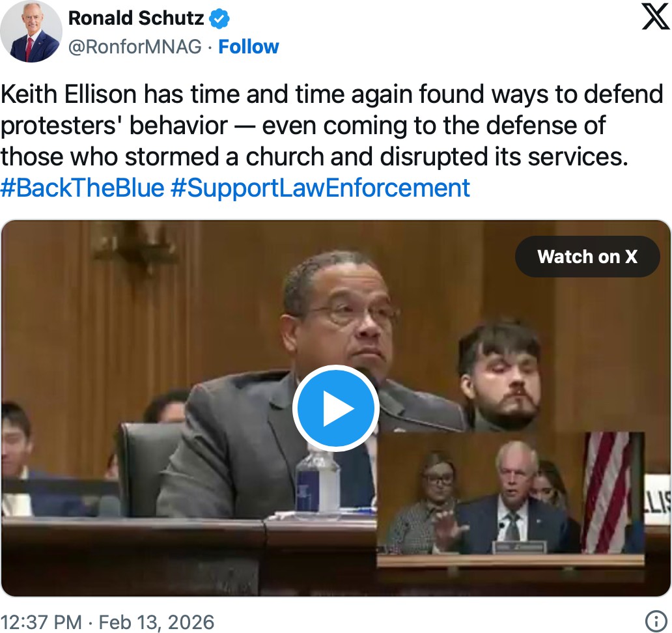The image size is (672, 633).
Task: Click the Ronald Schutz display name
Action: click(136, 18)
